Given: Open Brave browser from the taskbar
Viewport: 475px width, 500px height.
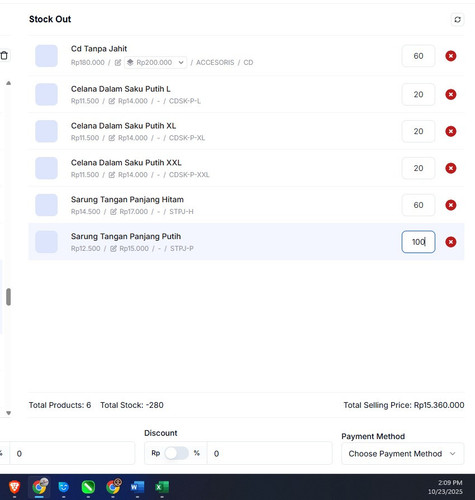Looking at the screenshot, I should point(14,487).
